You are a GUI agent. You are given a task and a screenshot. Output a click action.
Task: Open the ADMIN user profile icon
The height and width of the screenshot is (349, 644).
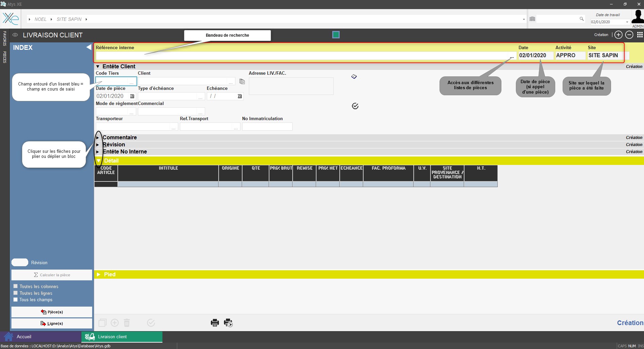tap(637, 17)
